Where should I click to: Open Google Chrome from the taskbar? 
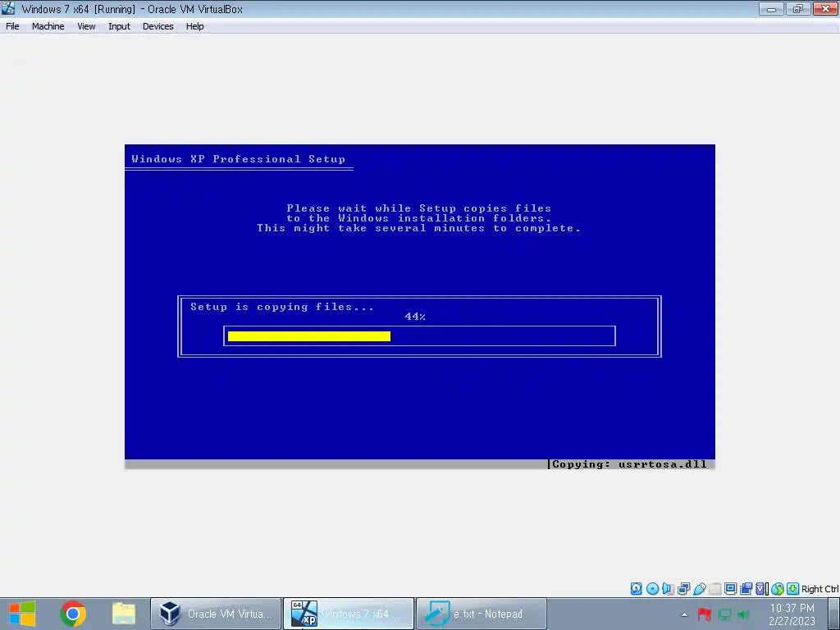point(73,614)
